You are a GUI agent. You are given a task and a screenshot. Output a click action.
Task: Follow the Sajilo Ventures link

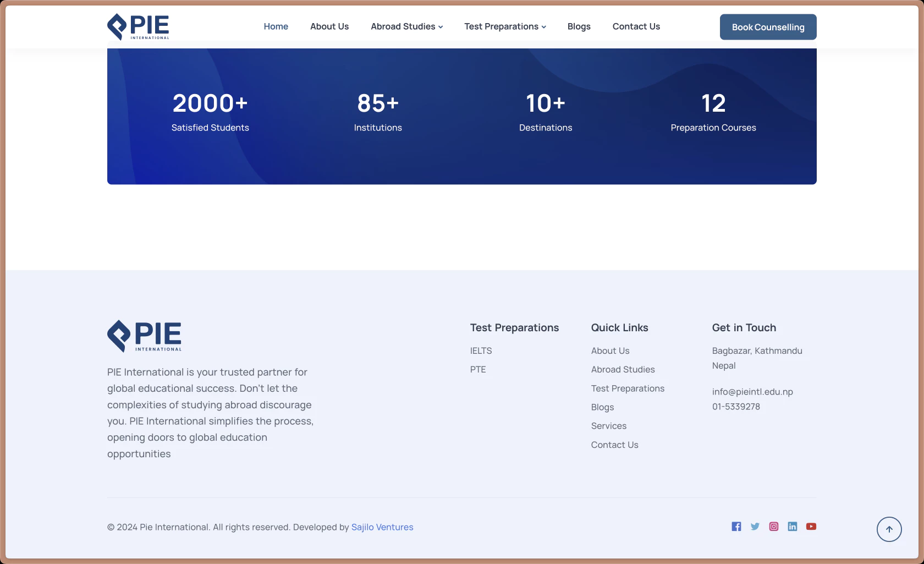382,527
